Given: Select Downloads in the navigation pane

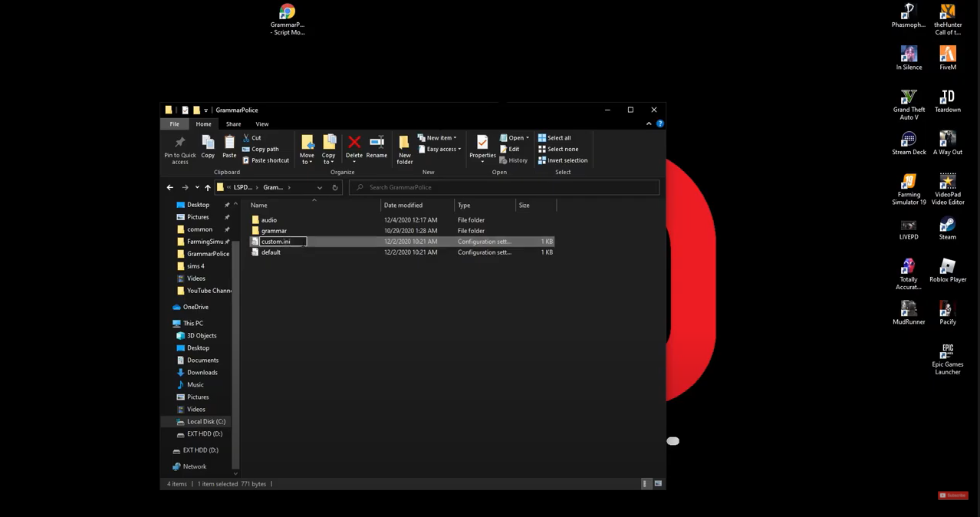Looking at the screenshot, I should (202, 372).
